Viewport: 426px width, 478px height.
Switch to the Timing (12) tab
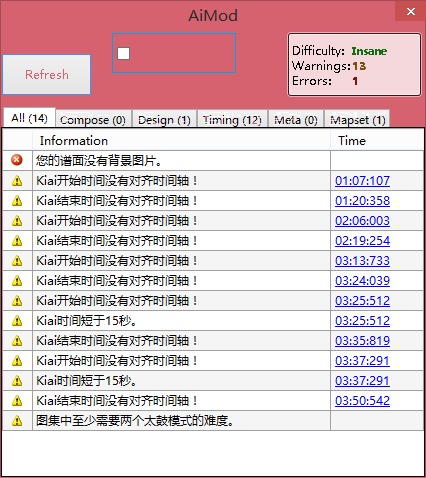pyautogui.click(x=232, y=120)
